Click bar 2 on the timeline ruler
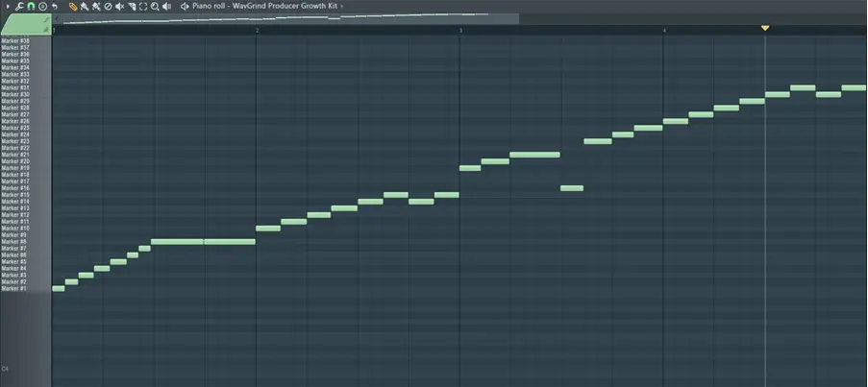The image size is (868, 387). [x=258, y=31]
